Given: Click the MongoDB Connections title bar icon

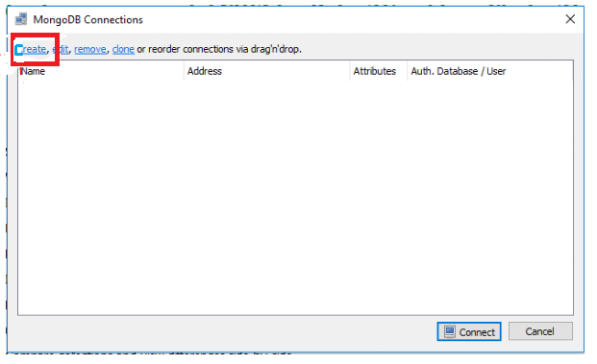Looking at the screenshot, I should click(x=21, y=19).
